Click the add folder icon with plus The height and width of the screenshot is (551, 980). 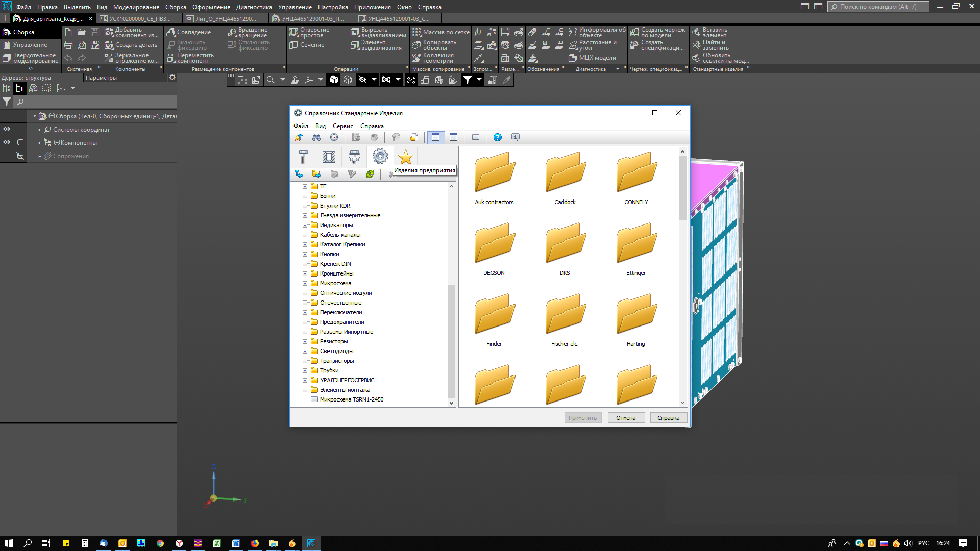pos(316,174)
